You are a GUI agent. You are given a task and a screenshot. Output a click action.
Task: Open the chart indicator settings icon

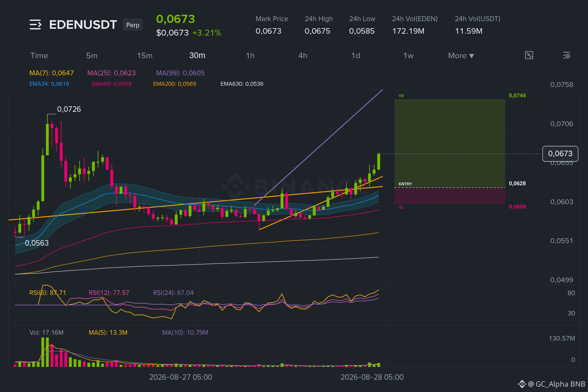567,55
